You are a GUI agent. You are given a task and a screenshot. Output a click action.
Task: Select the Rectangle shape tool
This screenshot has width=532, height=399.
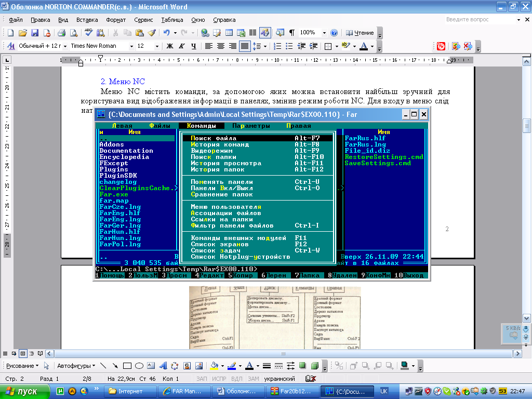127,366
